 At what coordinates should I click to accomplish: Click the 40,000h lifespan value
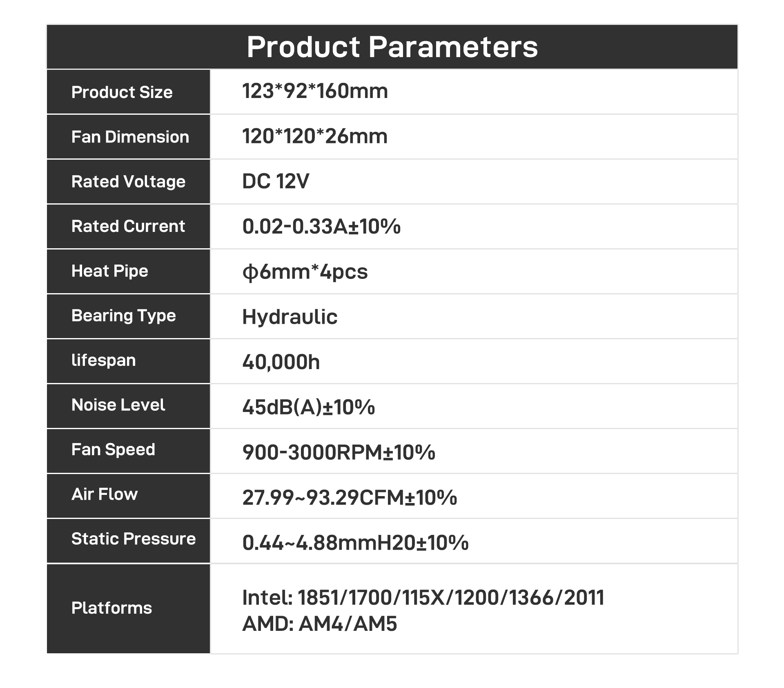pyautogui.click(x=281, y=362)
